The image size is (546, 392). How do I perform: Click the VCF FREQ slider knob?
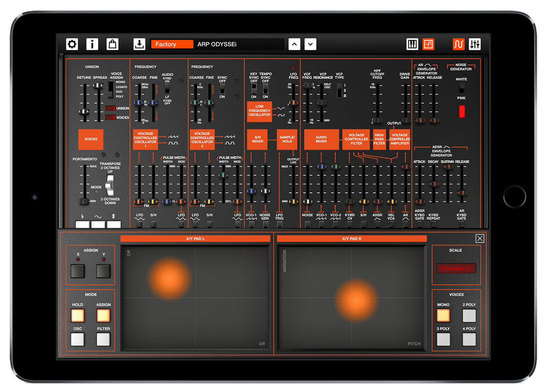pyautogui.click(x=307, y=85)
